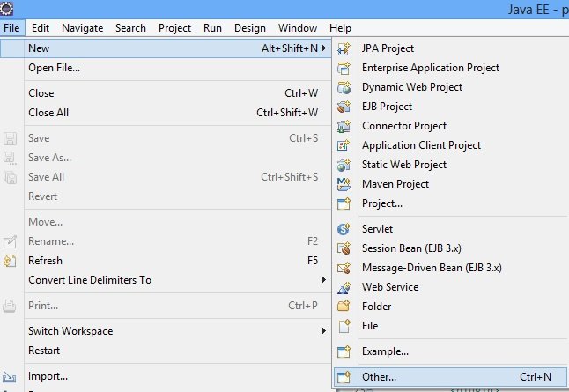Viewport: 569px width, 392px height.
Task: Click the Dynamic Web Project globe icon
Action: 344,87
